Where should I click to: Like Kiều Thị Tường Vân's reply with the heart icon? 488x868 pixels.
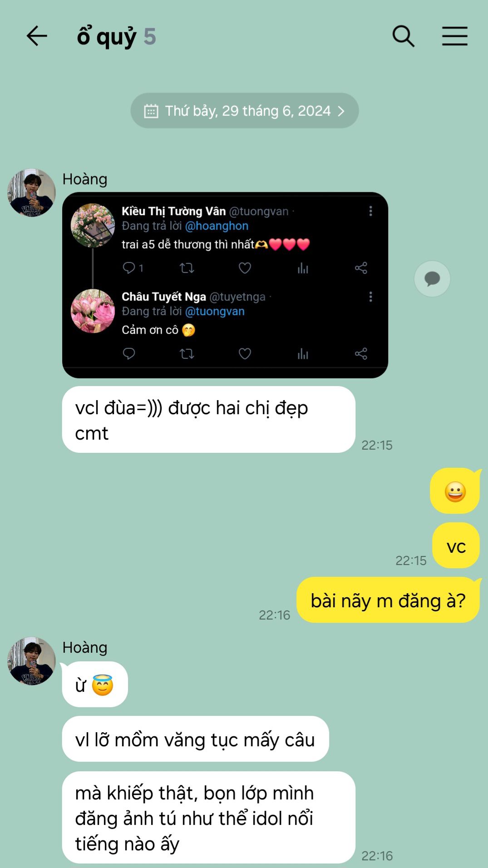click(x=245, y=268)
